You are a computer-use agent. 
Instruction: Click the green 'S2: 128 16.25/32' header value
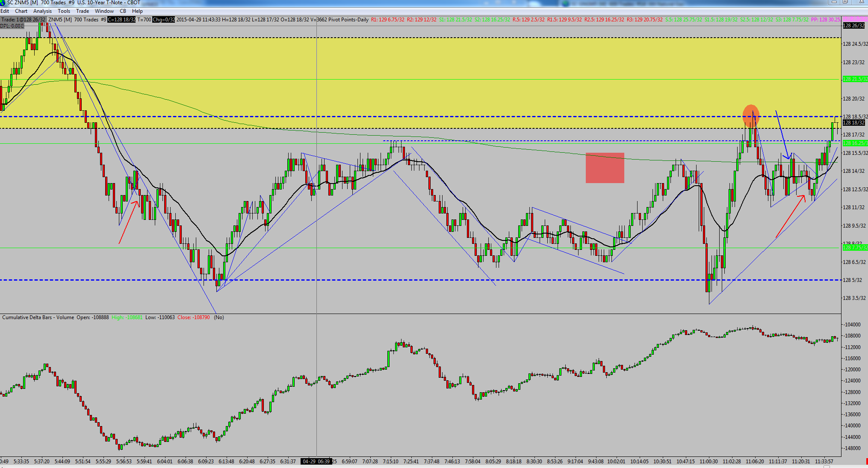point(492,20)
